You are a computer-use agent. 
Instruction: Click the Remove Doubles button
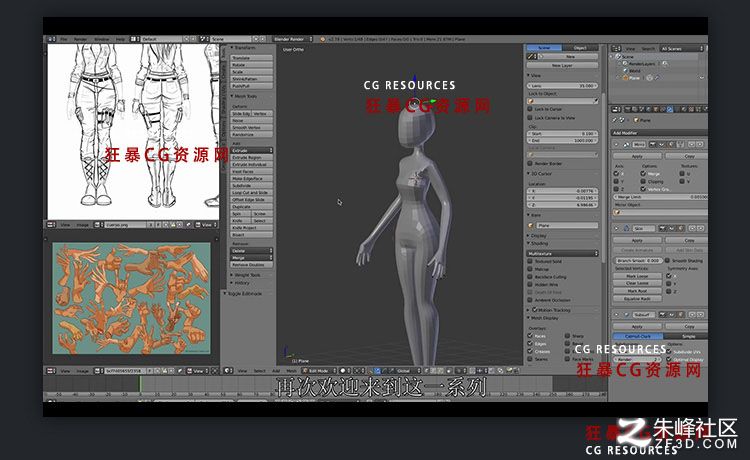pos(252,264)
